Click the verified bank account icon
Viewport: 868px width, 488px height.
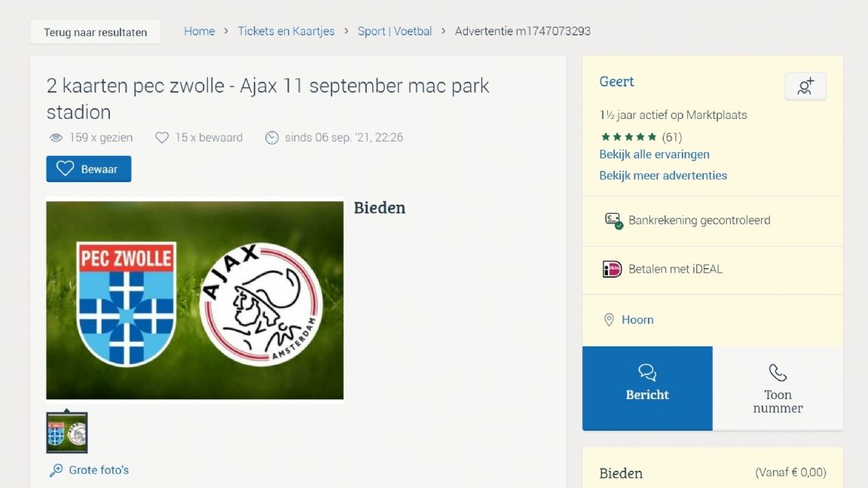pos(613,221)
